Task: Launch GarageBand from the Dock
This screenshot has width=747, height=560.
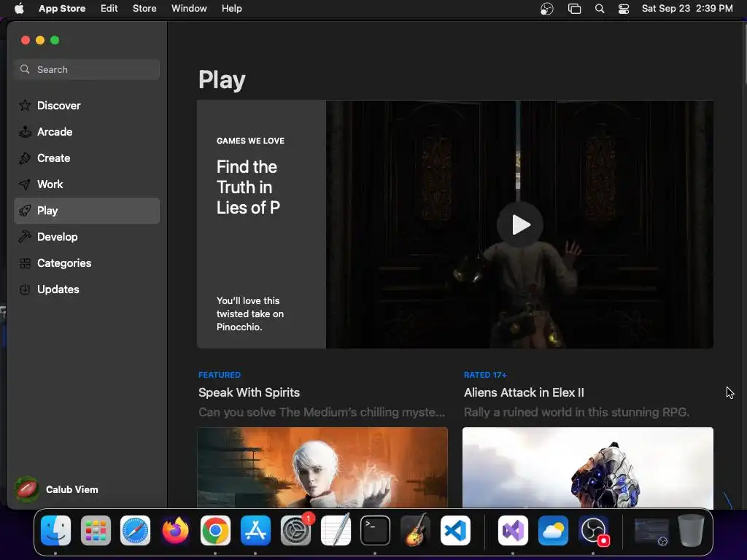Action: click(415, 531)
